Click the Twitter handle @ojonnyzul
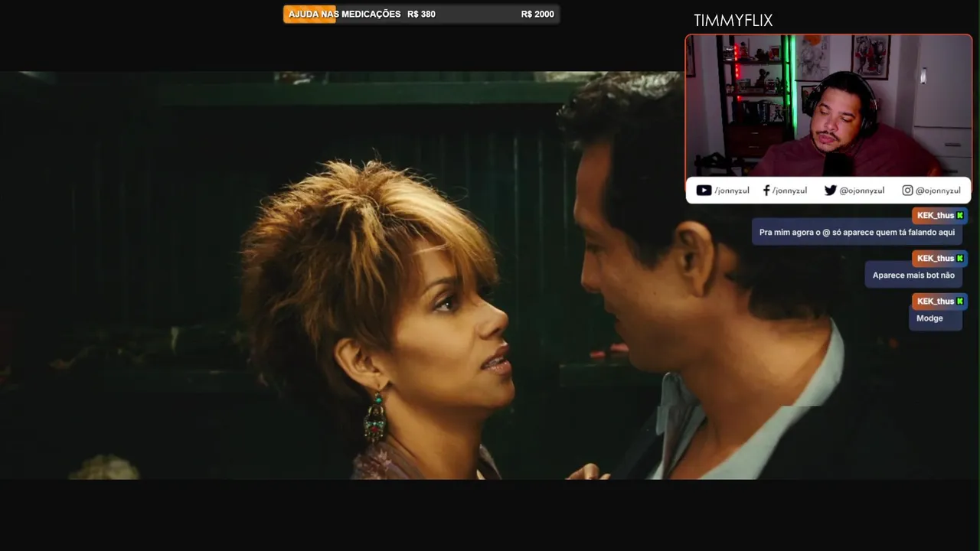Image resolution: width=980 pixels, height=551 pixels. (861, 191)
